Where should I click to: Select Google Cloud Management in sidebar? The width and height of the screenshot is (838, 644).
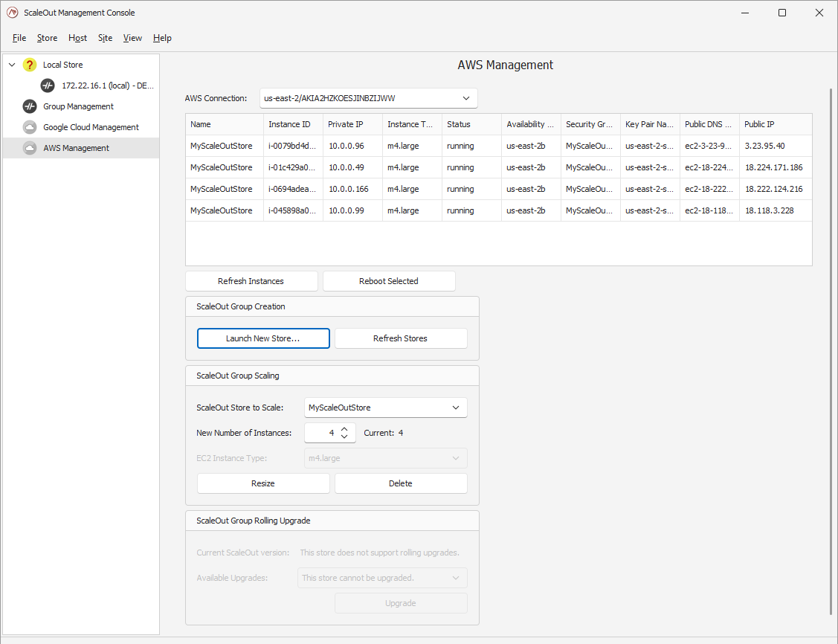tap(91, 127)
